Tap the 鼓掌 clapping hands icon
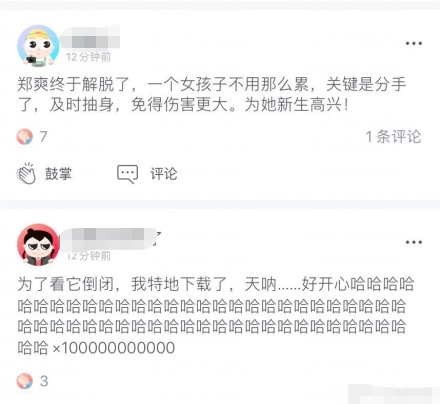This screenshot has width=440, height=404. click(26, 174)
